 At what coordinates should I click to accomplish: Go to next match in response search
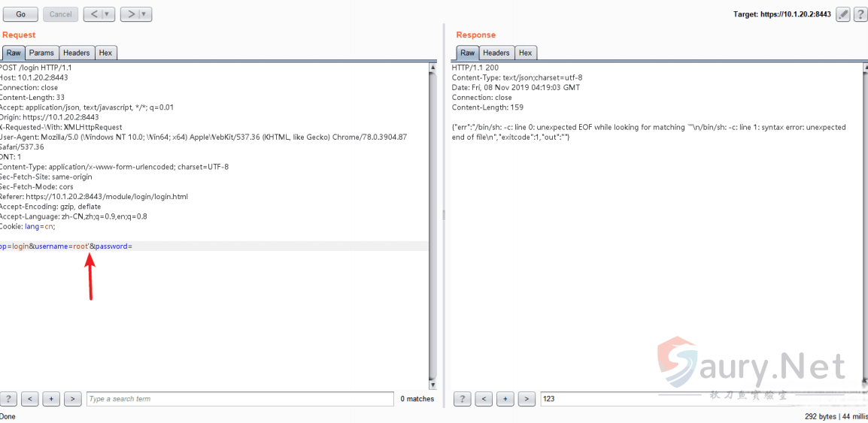(x=527, y=399)
